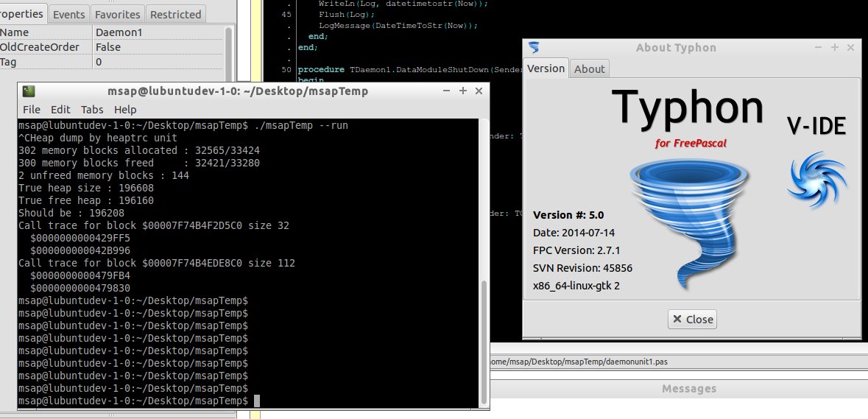Click '300 memory blocks freed' line in terminal
The height and width of the screenshot is (419, 868).
(x=139, y=163)
